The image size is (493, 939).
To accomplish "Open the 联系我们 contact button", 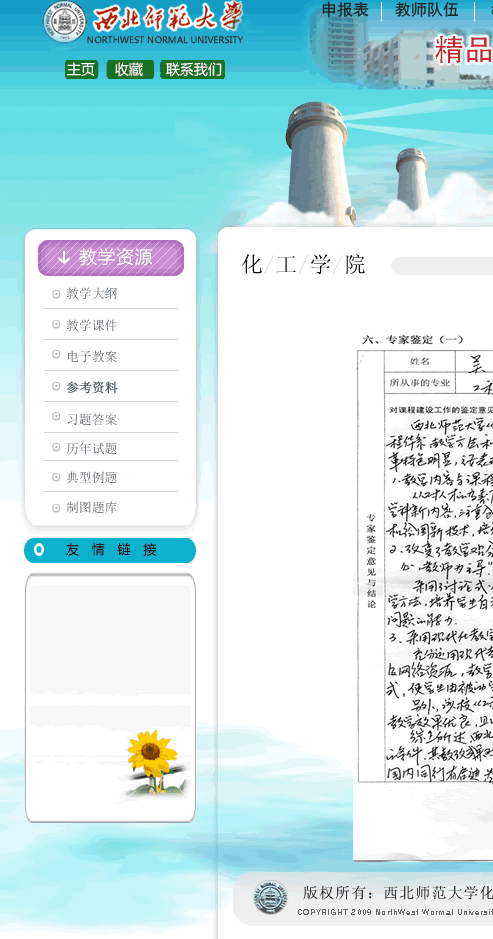I will click(x=193, y=69).
